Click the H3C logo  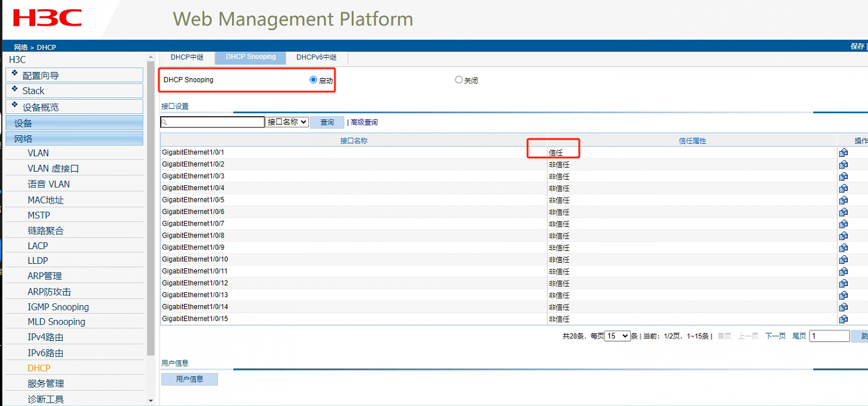pos(47,18)
